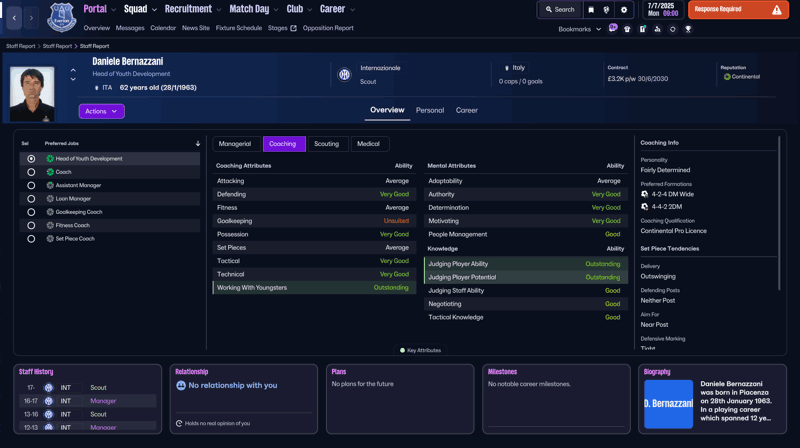
Task: Expand the Club menu dropdown
Action: tap(310, 10)
